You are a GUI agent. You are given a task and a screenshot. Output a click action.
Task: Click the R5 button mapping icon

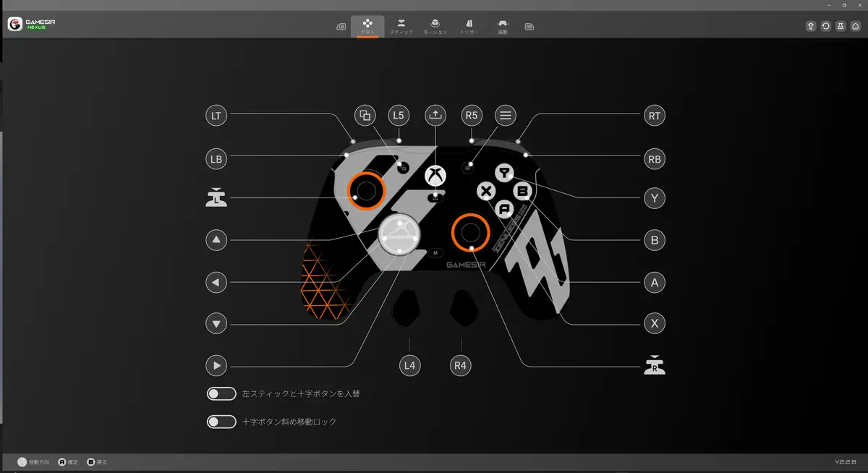click(472, 115)
